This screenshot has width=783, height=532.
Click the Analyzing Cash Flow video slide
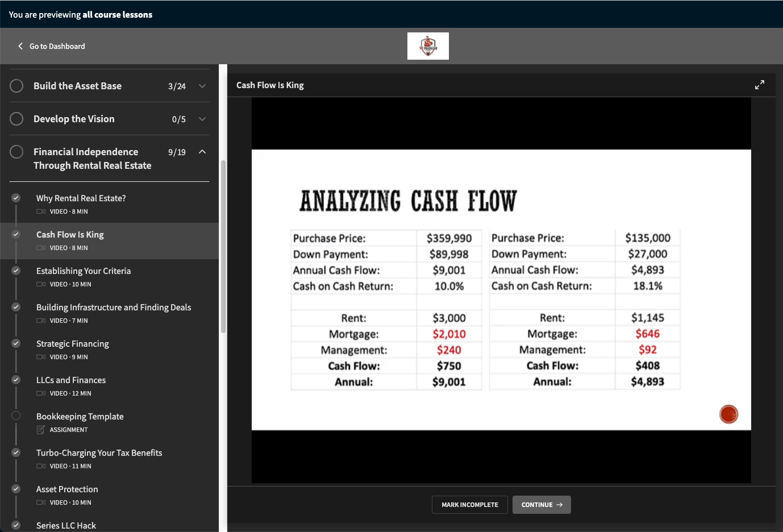click(501, 290)
